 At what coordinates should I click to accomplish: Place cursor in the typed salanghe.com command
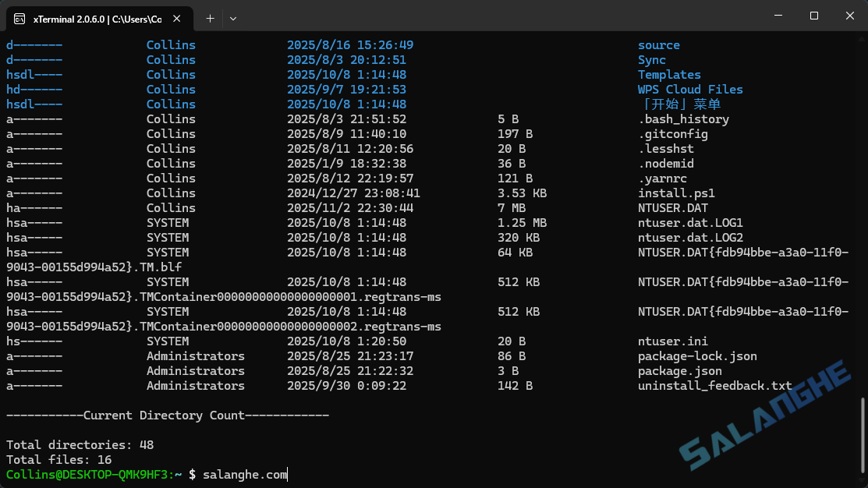[x=246, y=474]
